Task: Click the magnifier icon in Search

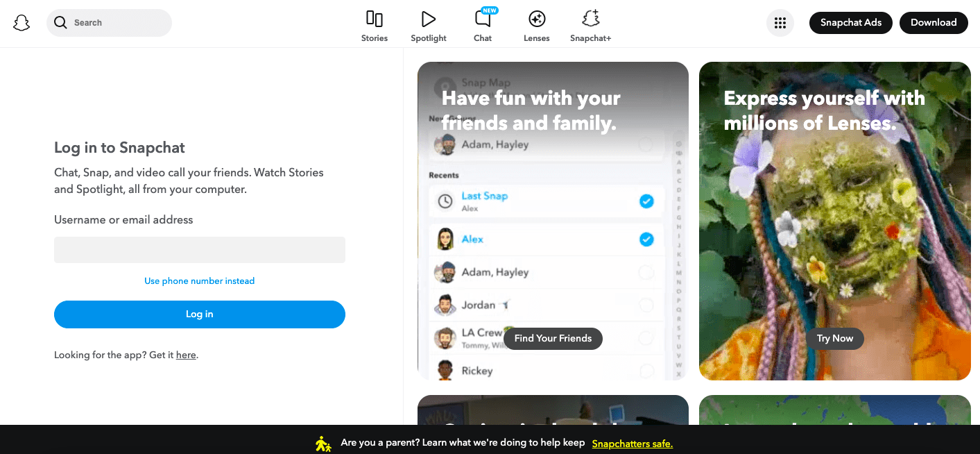Action: click(60, 23)
